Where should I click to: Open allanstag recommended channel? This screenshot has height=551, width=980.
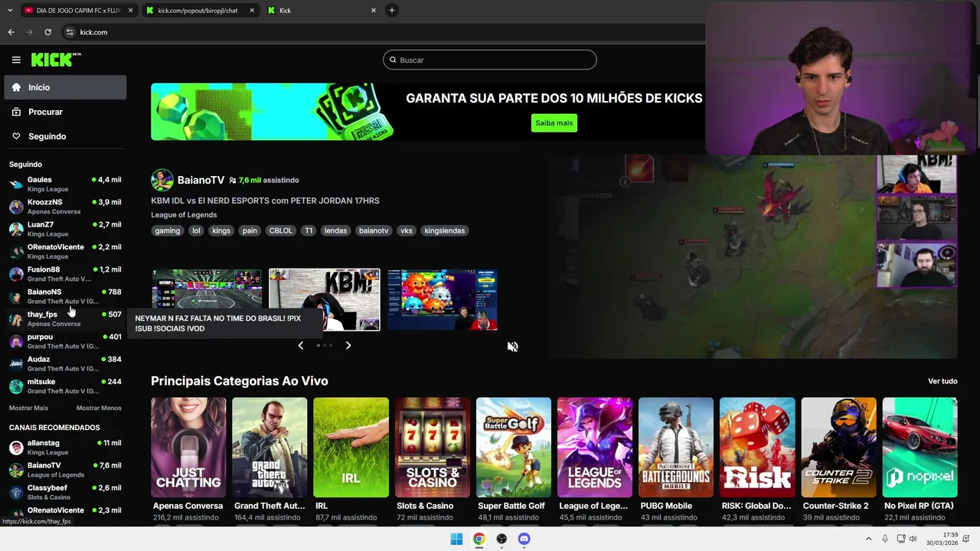pyautogui.click(x=65, y=447)
